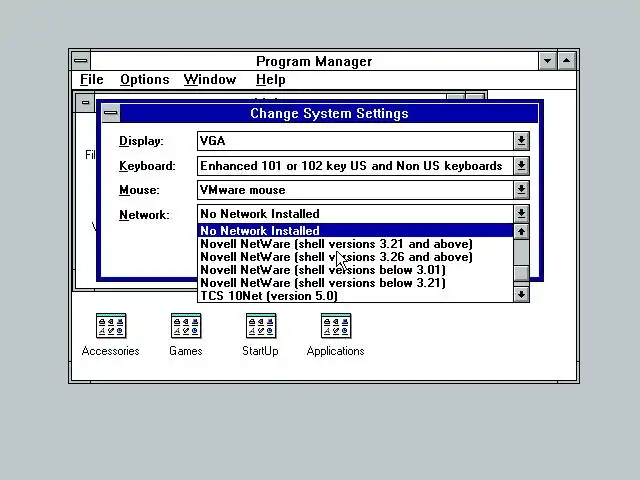Select Novell NetWare shell versions below 3.21
This screenshot has height=480, width=640.
(x=355, y=283)
